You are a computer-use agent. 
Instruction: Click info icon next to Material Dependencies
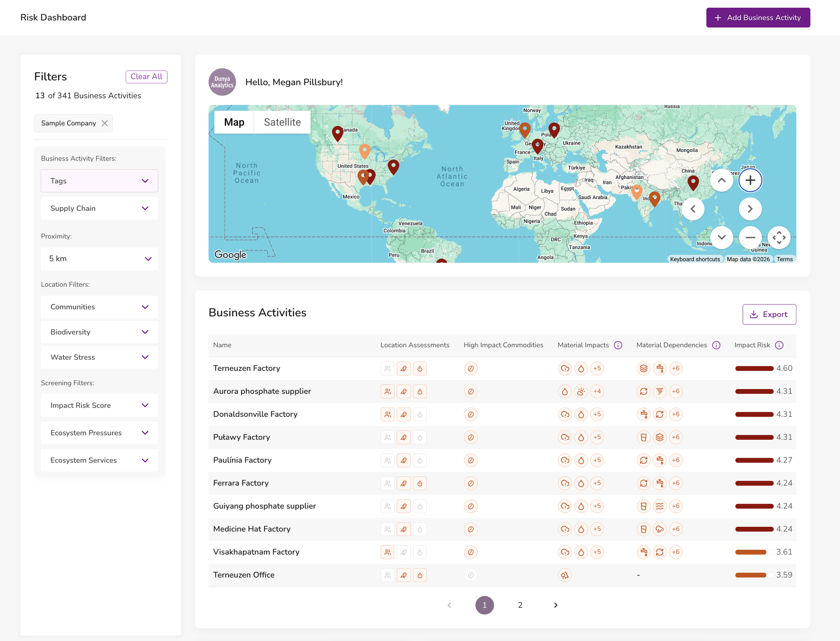(716, 345)
